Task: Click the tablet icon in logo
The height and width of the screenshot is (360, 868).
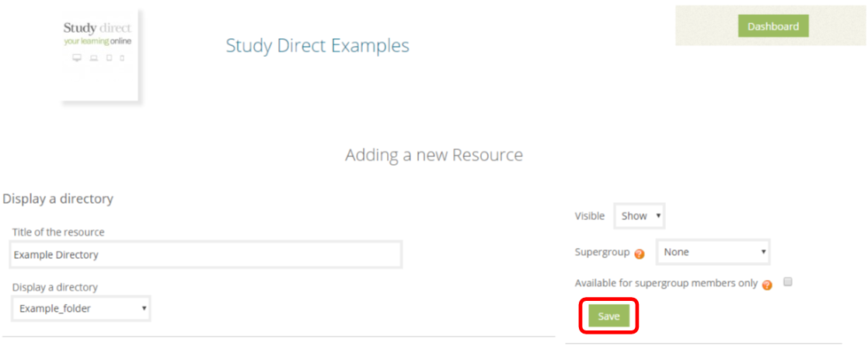Action: click(x=109, y=58)
